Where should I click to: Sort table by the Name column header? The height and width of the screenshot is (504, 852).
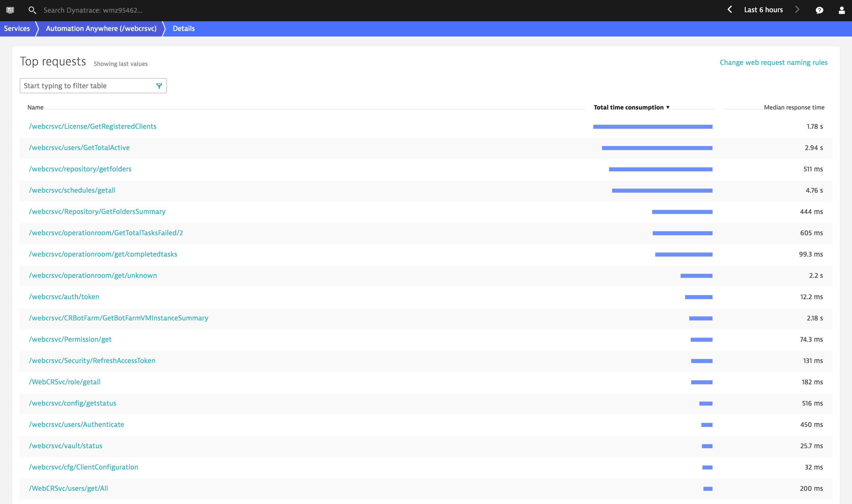[x=35, y=107]
